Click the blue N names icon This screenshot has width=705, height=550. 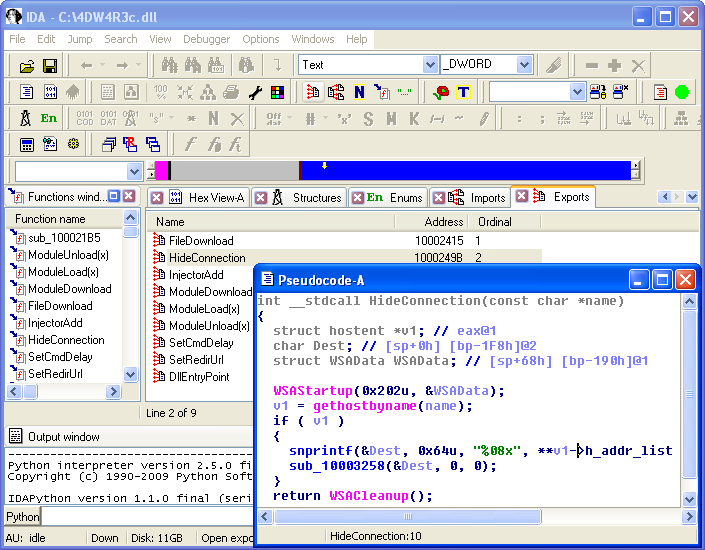pyautogui.click(x=359, y=92)
